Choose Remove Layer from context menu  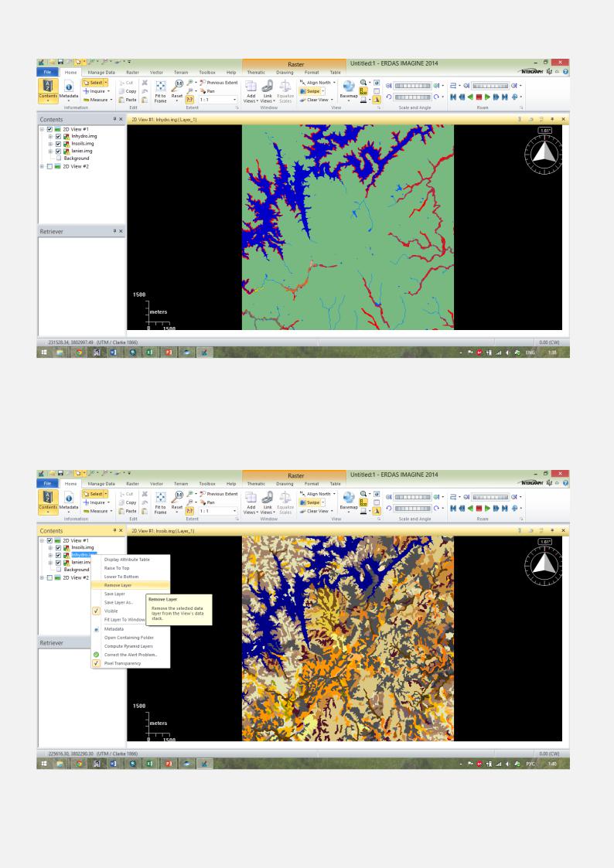click(131, 585)
